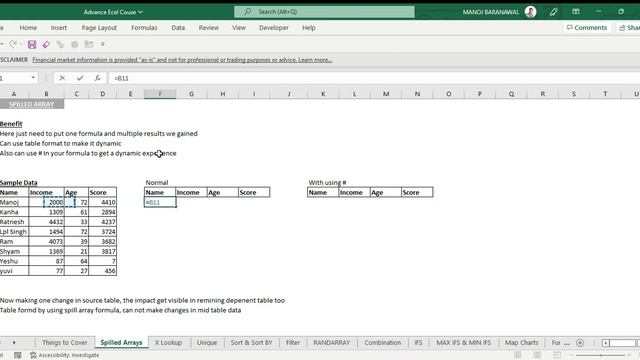Confirm the formula with the checkmark icon

tap(80, 78)
